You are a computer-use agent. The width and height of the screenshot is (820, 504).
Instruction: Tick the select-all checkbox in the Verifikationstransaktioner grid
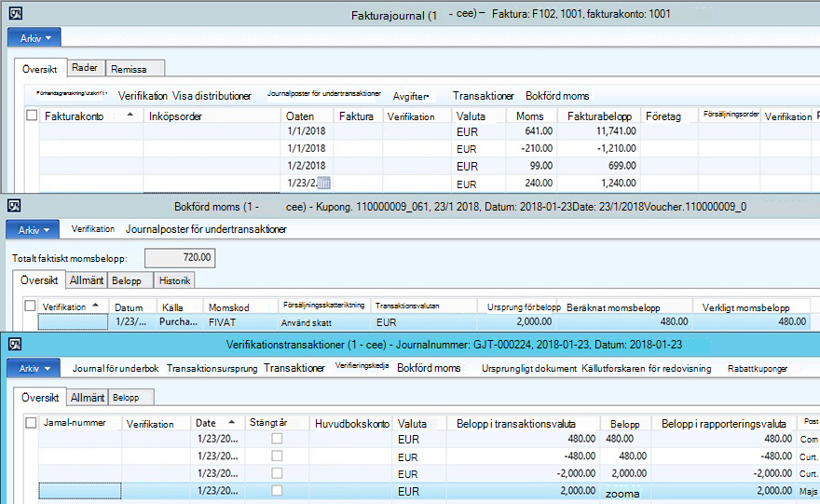[31, 422]
